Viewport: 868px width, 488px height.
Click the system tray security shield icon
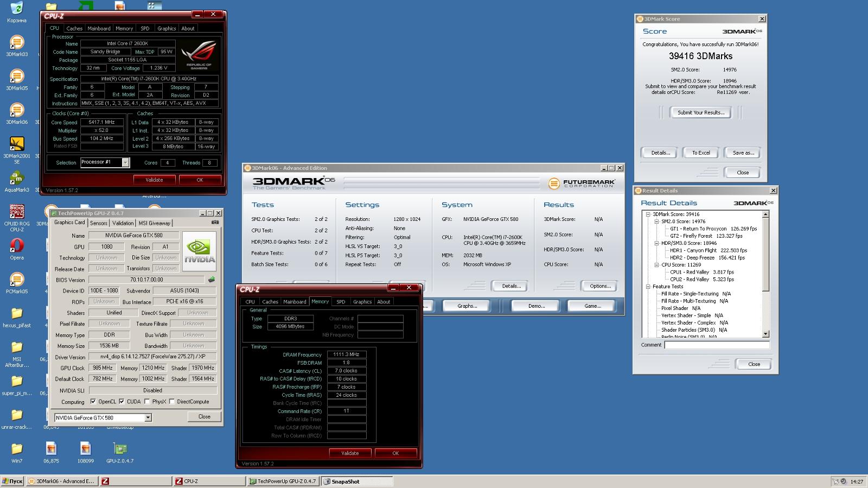coord(836,481)
